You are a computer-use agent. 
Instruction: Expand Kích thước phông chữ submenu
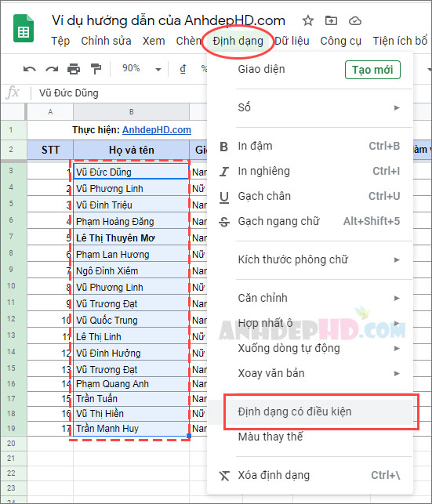310,259
